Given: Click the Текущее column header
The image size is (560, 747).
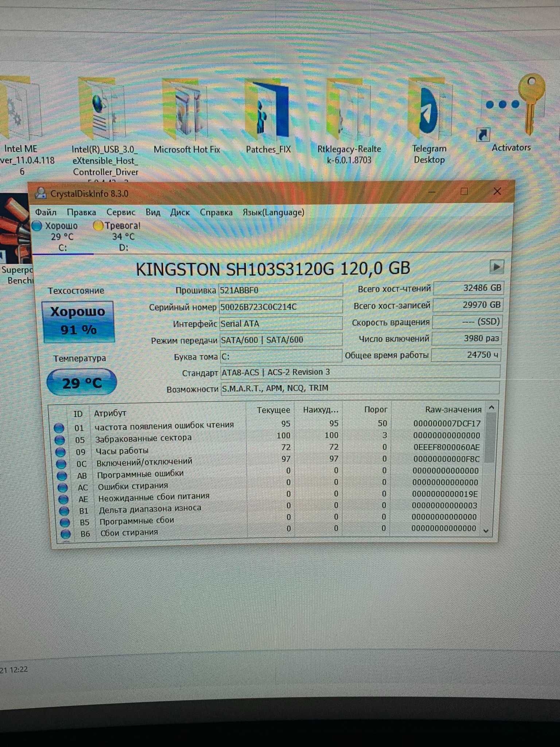Looking at the screenshot, I should click(x=273, y=410).
